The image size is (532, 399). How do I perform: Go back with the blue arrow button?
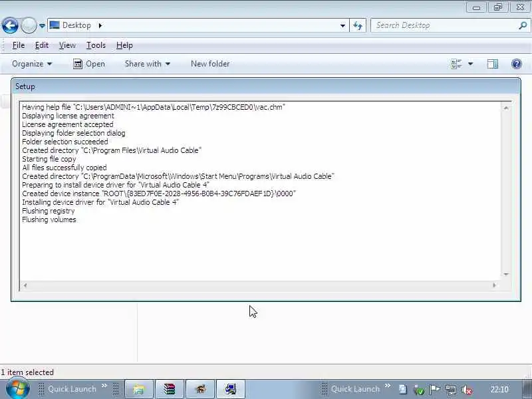(10, 25)
